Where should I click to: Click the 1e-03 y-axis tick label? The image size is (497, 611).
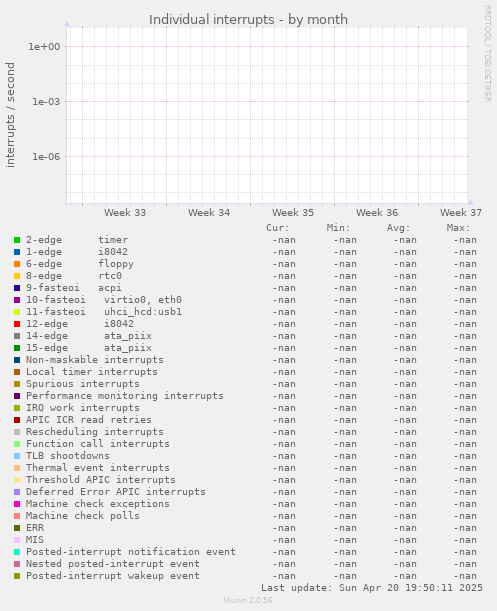[x=46, y=102]
